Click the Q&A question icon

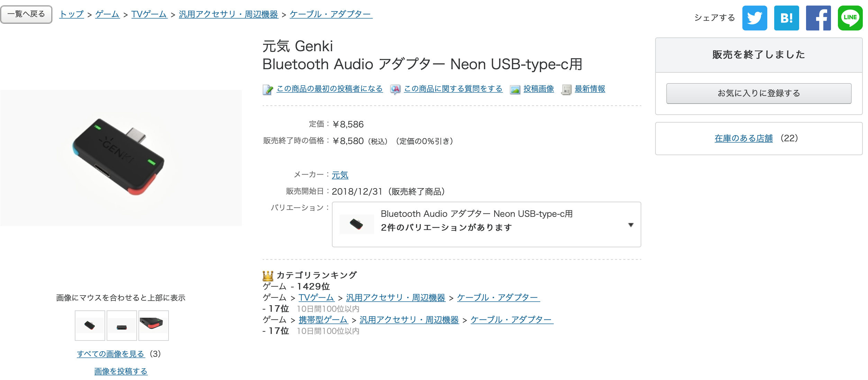pos(395,89)
